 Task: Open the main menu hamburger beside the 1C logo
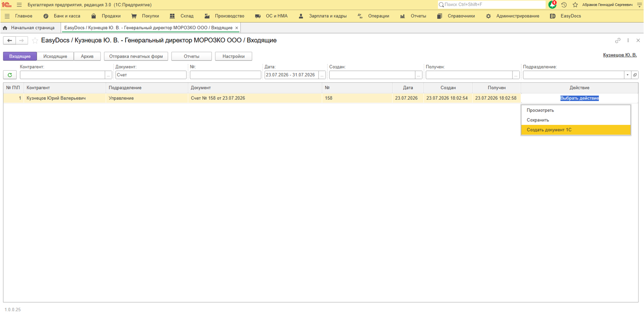click(x=19, y=5)
